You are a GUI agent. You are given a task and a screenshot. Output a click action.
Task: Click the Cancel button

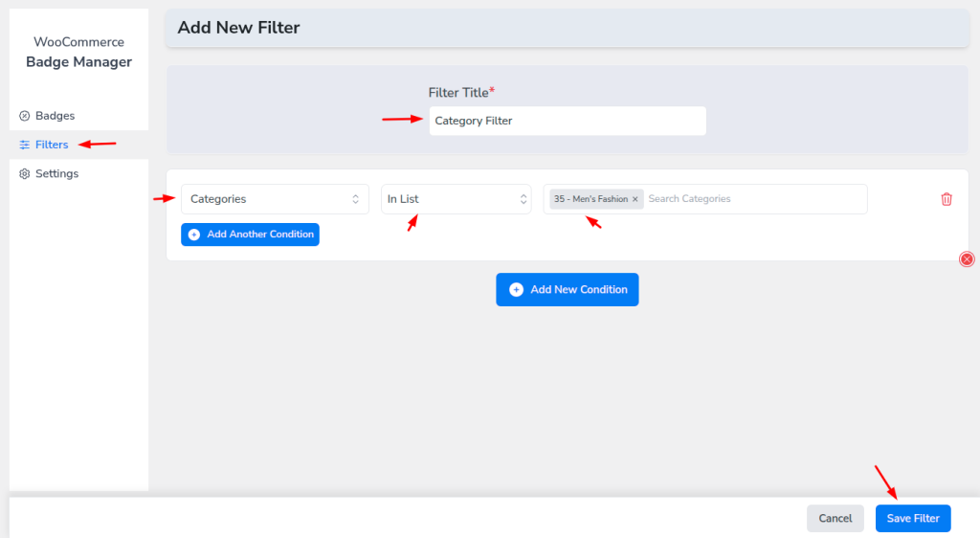pos(835,518)
